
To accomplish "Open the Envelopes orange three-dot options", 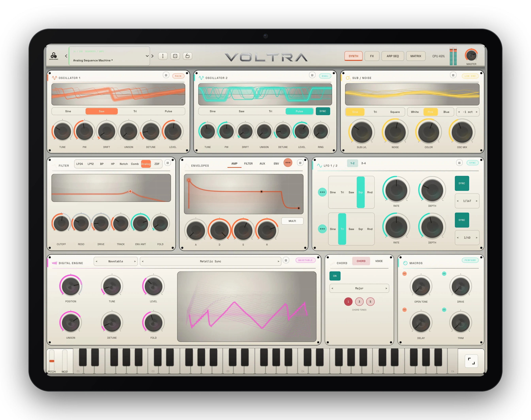I will tap(288, 163).
